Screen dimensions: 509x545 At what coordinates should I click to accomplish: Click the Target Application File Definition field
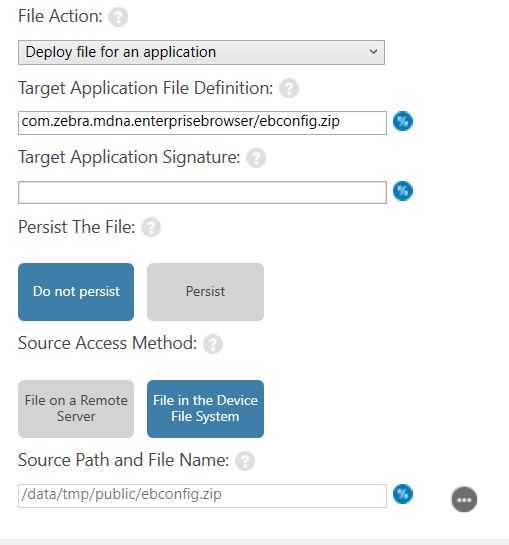click(202, 123)
